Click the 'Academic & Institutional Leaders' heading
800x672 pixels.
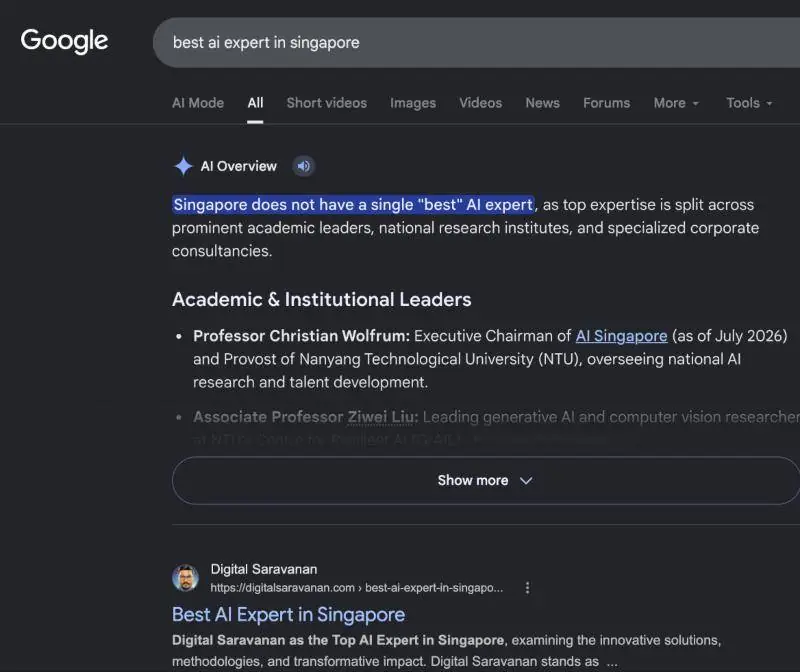click(x=321, y=300)
